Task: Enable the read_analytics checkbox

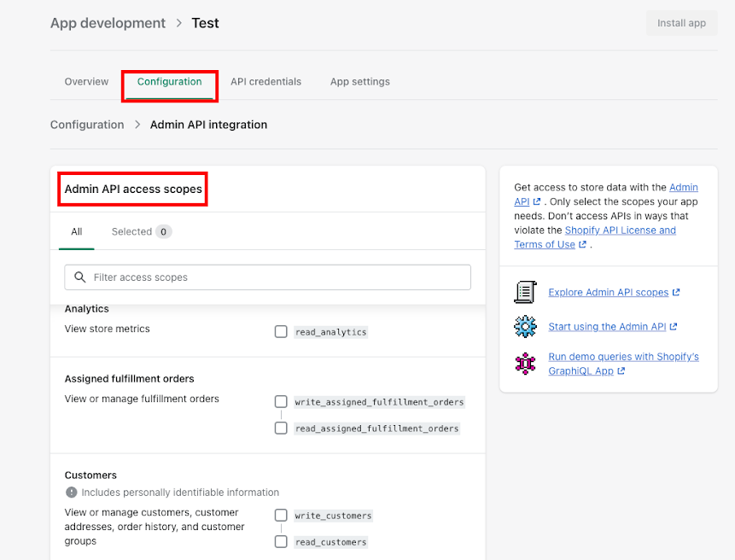Action: tap(281, 331)
